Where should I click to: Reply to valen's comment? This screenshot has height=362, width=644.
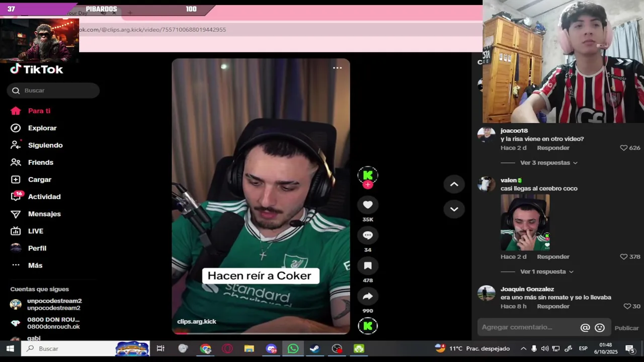coord(553,257)
